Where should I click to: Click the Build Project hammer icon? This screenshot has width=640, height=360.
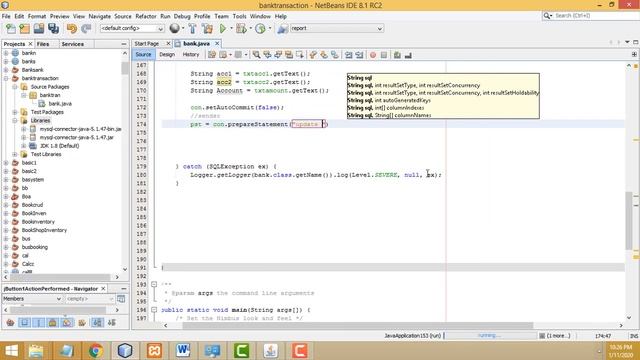point(193,29)
